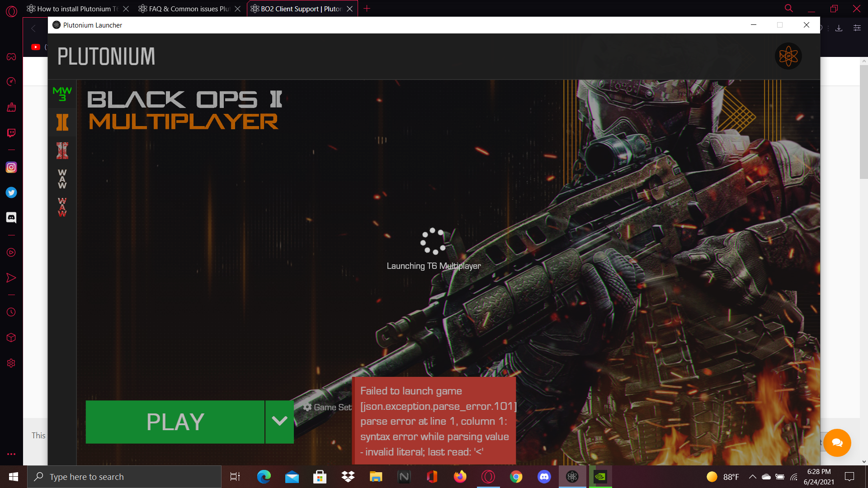The image size is (868, 488).
Task: Focus the Type here to search box
Action: coord(124,477)
